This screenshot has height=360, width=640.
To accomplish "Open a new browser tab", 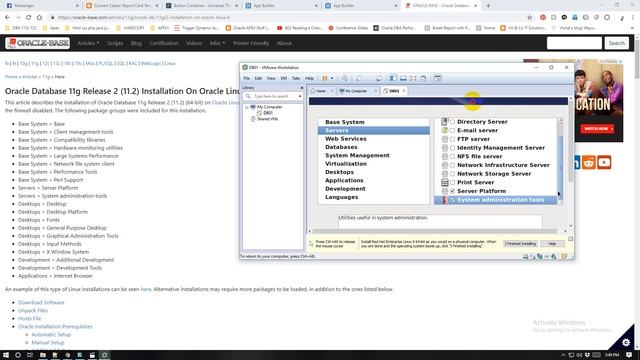I will tap(488, 6).
